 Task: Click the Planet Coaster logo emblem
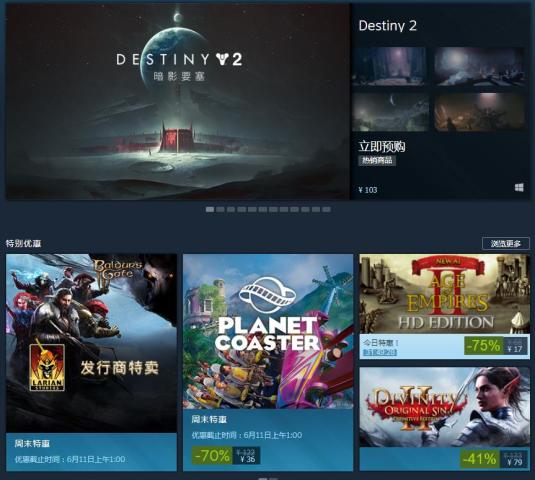click(x=267, y=295)
